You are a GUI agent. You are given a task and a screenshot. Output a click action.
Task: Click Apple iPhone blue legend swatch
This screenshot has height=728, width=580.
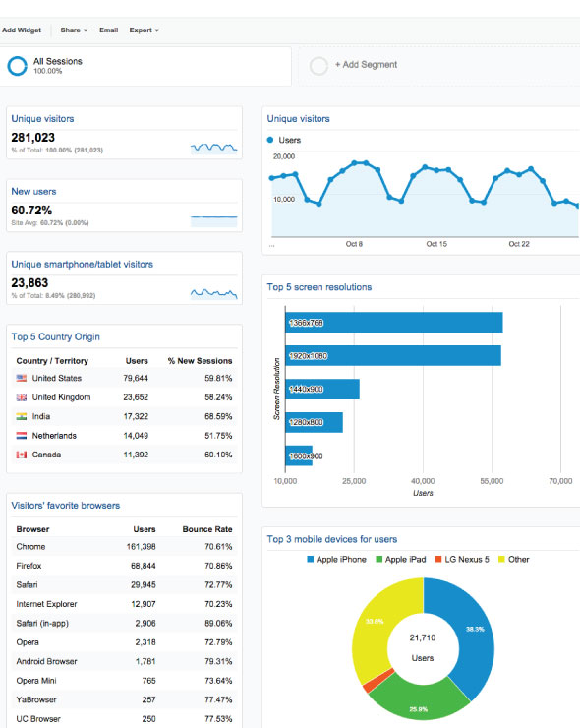311,559
